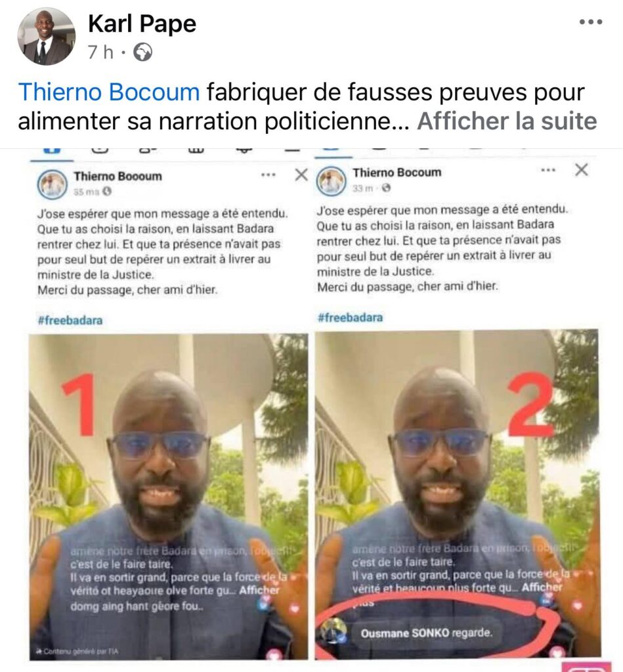Click the public globe audience icon
The width and height of the screenshot is (623, 672).
pyautogui.click(x=142, y=52)
